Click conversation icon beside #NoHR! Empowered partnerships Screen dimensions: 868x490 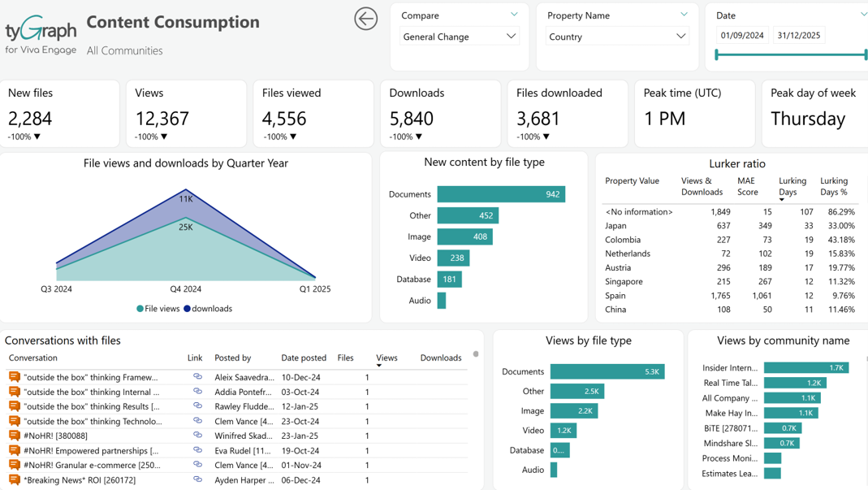click(x=15, y=451)
